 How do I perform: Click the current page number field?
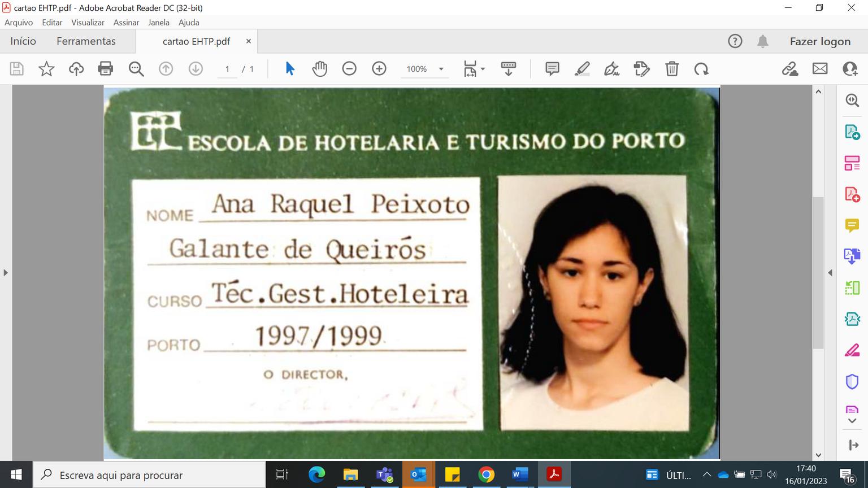pos(227,69)
